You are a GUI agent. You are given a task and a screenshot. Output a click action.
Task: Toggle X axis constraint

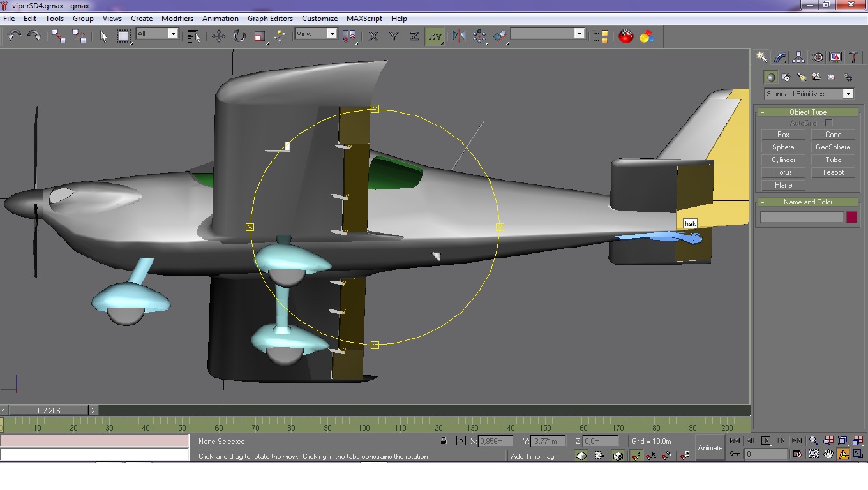click(373, 36)
